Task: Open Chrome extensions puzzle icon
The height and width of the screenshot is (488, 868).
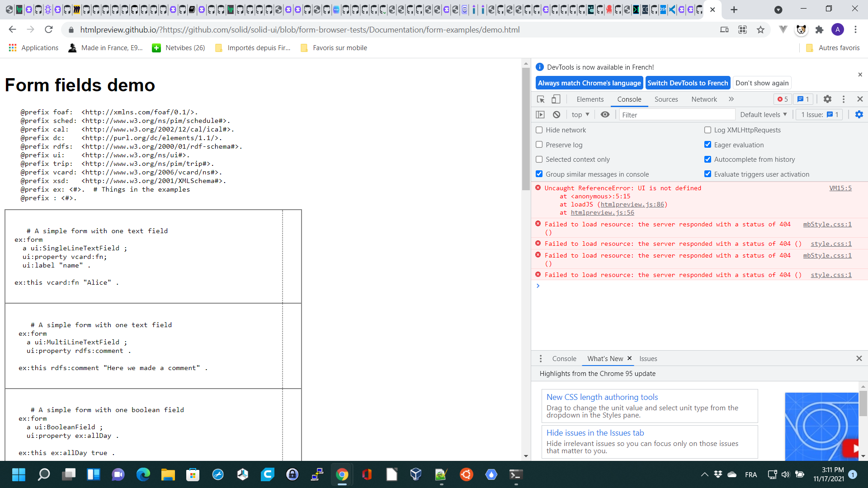Action: (819, 30)
